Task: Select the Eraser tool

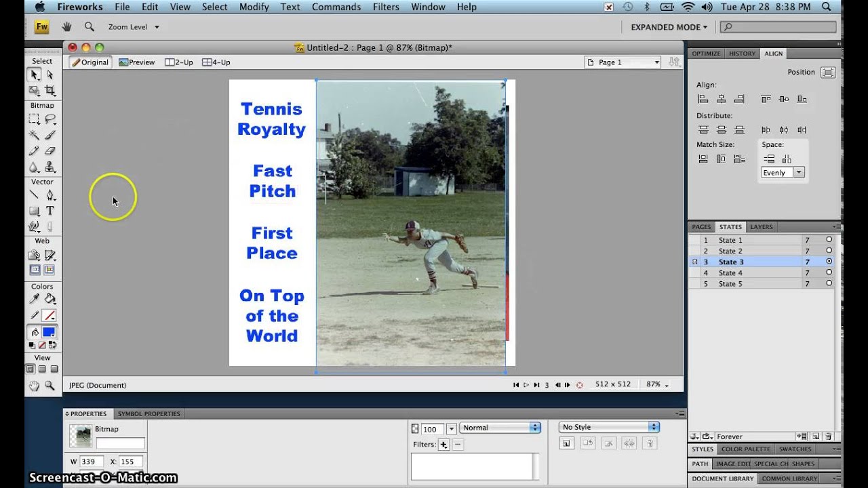Action: pyautogui.click(x=50, y=151)
